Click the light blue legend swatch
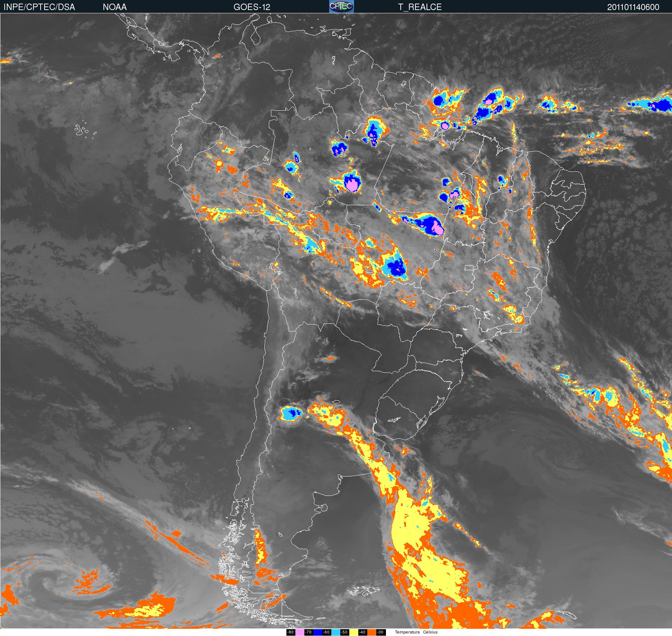The image size is (672, 636). tap(336, 632)
